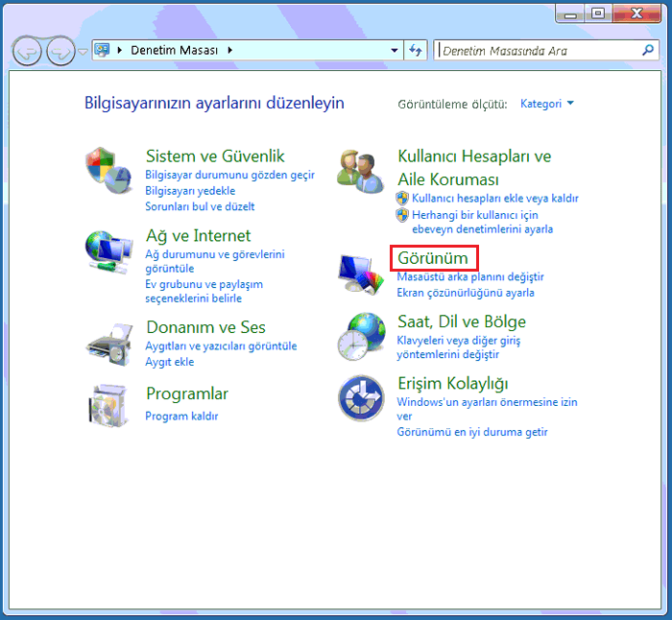The height and width of the screenshot is (620, 672).
Task: Click Ağ durumunu ve görevlerini görüntüle
Action: (x=215, y=261)
